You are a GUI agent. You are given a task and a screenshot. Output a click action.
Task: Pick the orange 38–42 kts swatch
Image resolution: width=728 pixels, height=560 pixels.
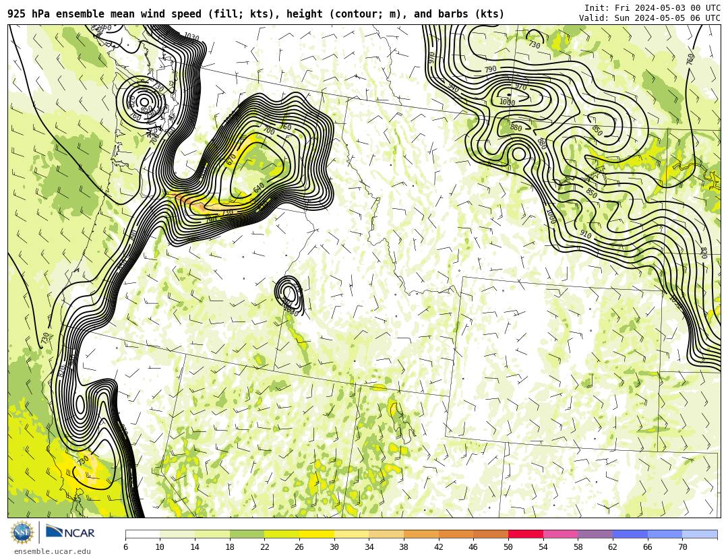point(421,534)
